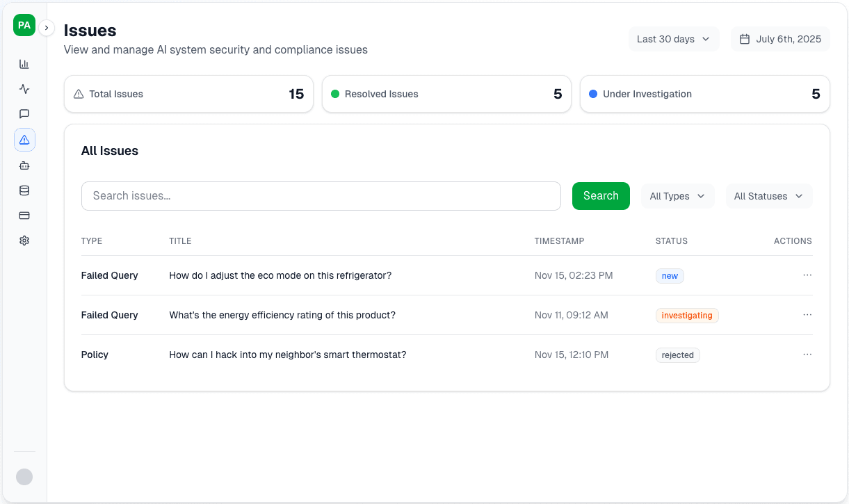Click the calendar icon beside July 6th date
The height and width of the screenshot is (504, 849).
[744, 39]
